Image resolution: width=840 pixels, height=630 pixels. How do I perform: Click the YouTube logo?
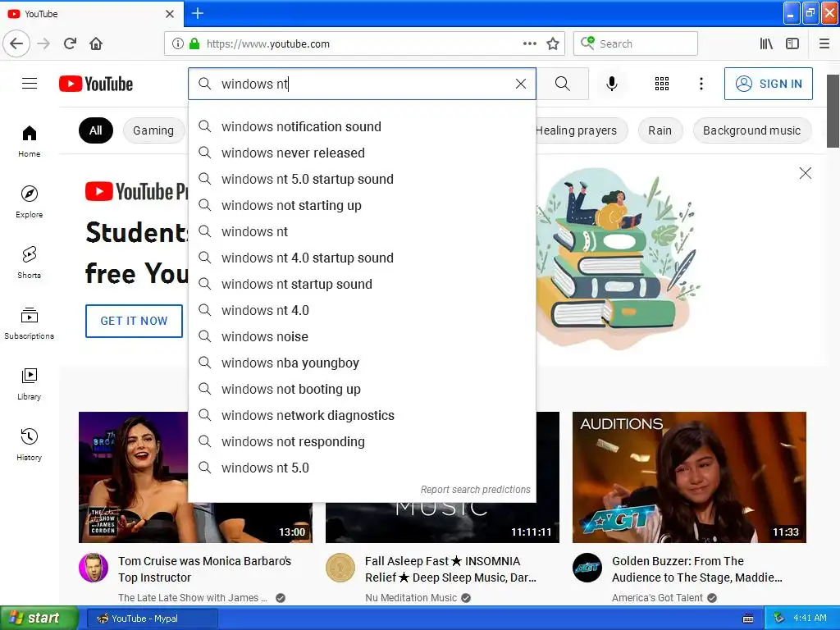(96, 84)
